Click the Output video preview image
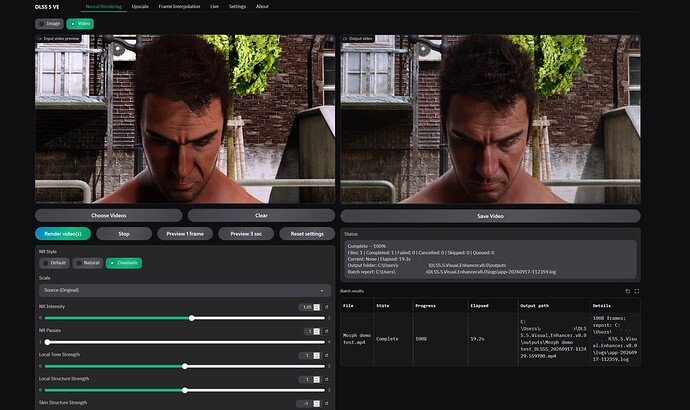The image size is (690, 410). point(490,119)
